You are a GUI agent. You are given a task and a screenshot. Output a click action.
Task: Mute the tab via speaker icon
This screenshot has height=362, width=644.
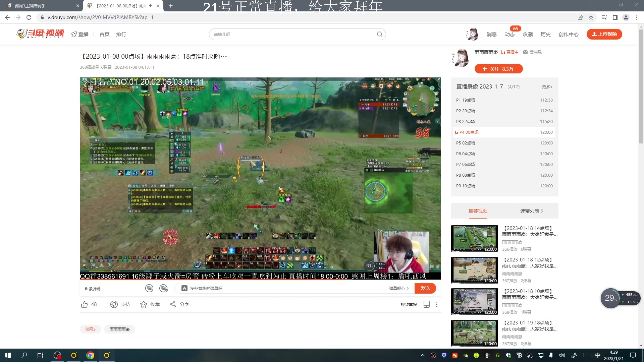coord(151,6)
